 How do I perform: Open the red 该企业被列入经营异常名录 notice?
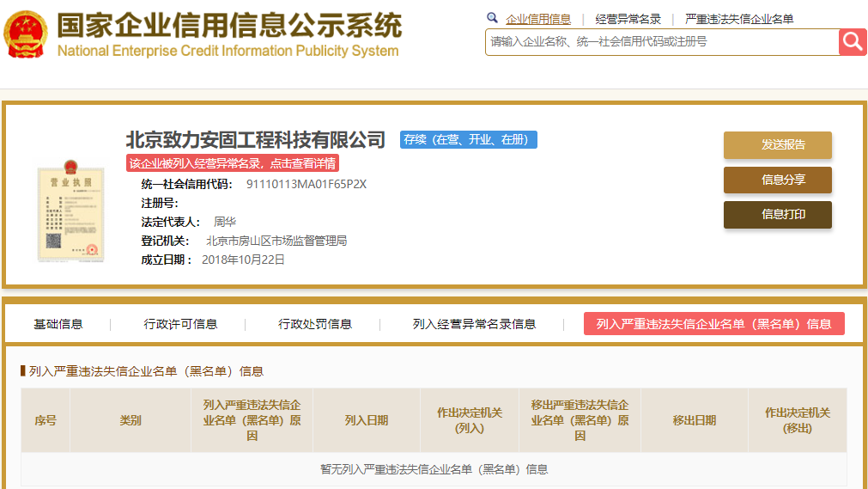click(x=233, y=163)
